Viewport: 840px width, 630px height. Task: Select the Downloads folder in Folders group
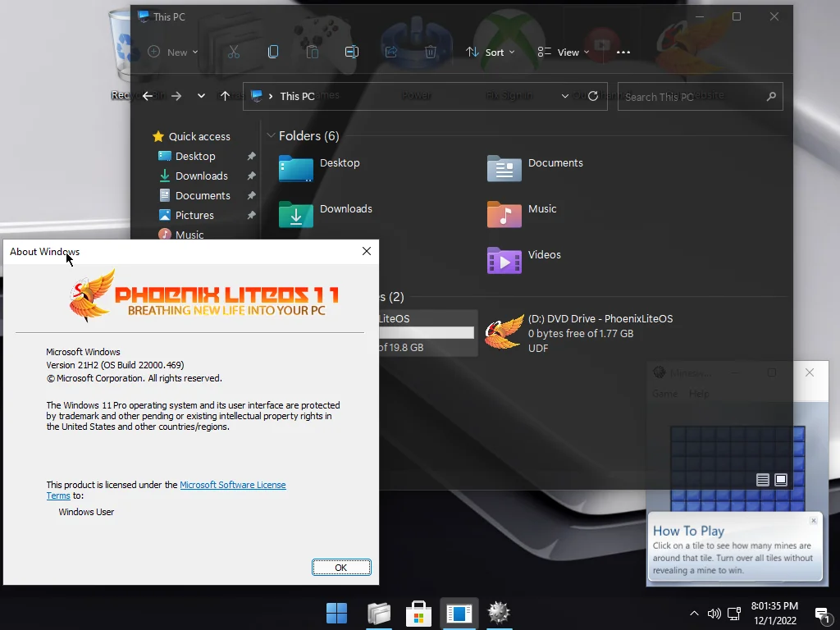pos(325,214)
